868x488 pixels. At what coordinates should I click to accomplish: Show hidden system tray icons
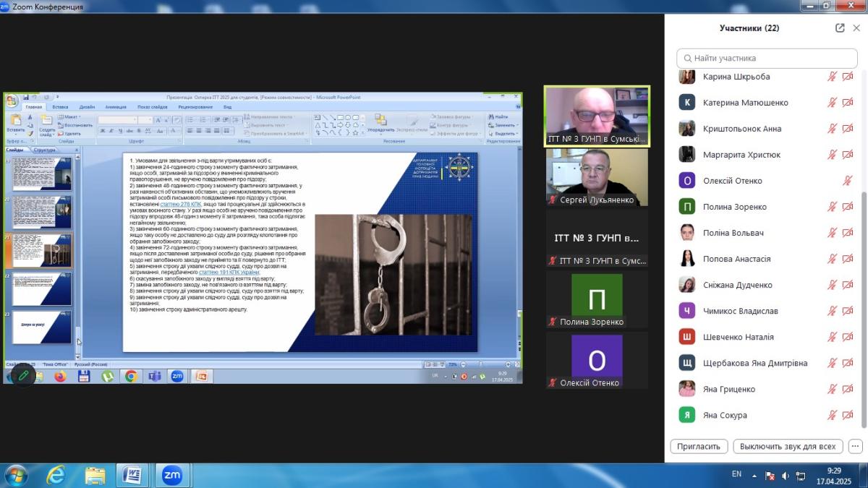[754, 475]
